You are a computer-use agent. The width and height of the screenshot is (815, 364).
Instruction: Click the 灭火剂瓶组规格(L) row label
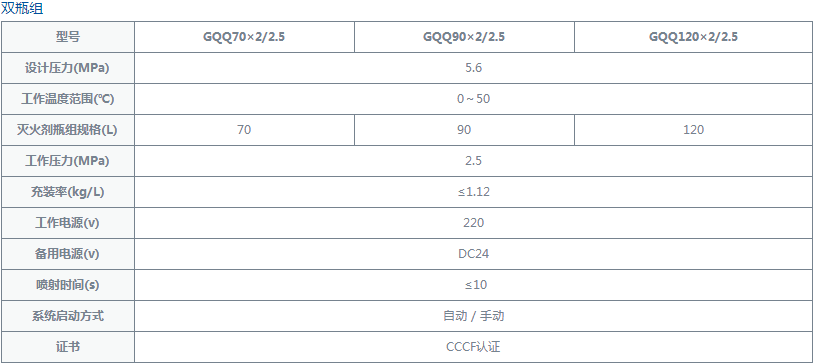[68, 130]
